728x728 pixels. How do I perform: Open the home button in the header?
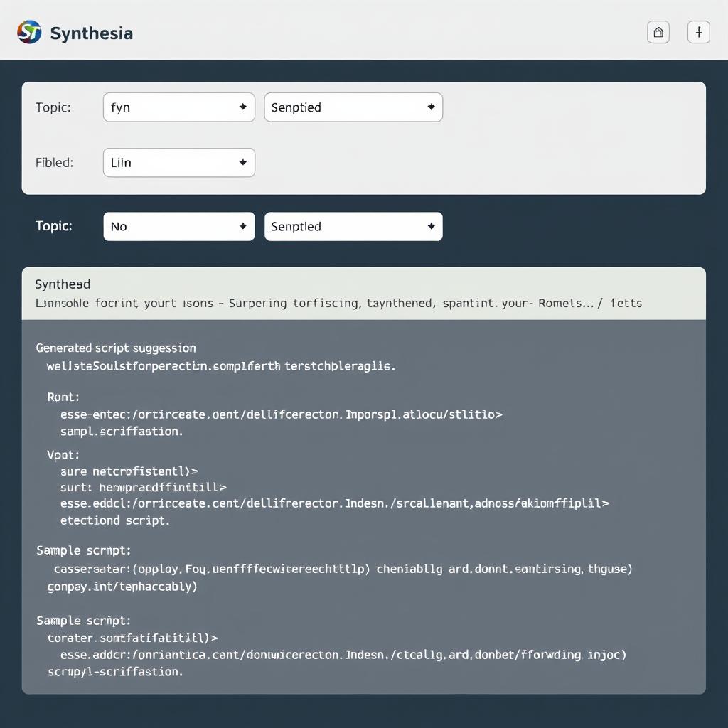pos(658,32)
